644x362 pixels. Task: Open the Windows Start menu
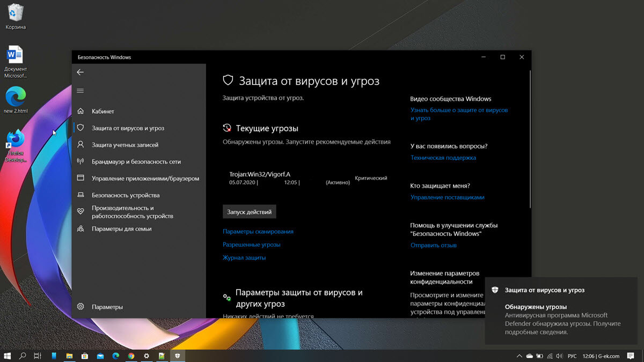click(x=8, y=356)
